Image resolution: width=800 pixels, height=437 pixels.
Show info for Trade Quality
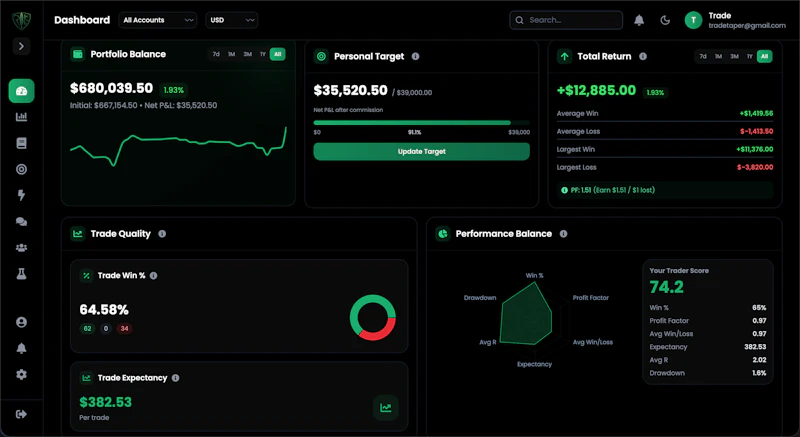tap(162, 234)
